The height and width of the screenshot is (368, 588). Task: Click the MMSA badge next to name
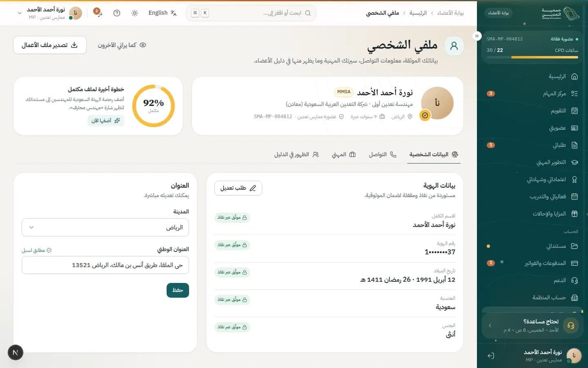344,92
